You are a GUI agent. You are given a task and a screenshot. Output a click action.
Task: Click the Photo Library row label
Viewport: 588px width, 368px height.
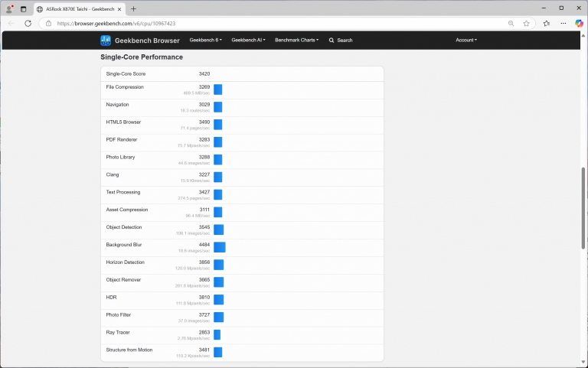[120, 157]
